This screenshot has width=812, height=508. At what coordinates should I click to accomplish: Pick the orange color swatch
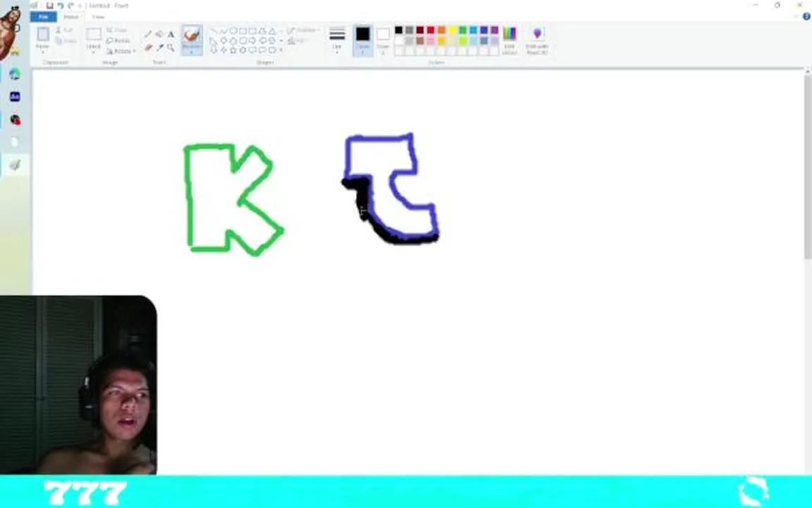click(x=441, y=30)
